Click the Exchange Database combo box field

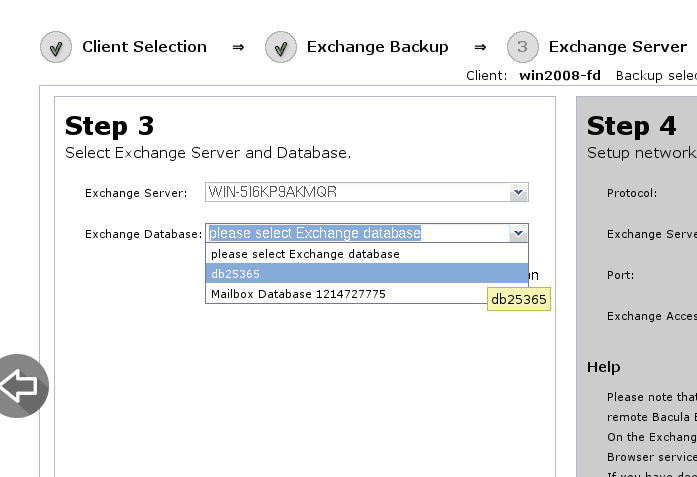click(367, 233)
